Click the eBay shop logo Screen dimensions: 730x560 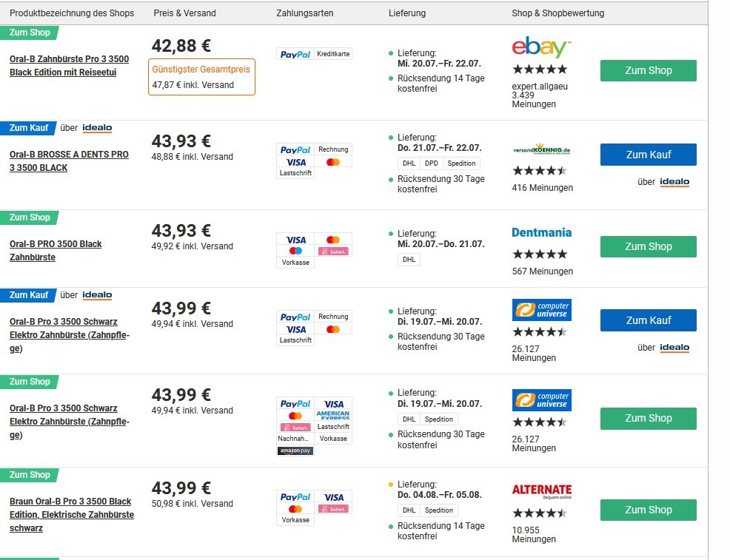pyautogui.click(x=541, y=47)
